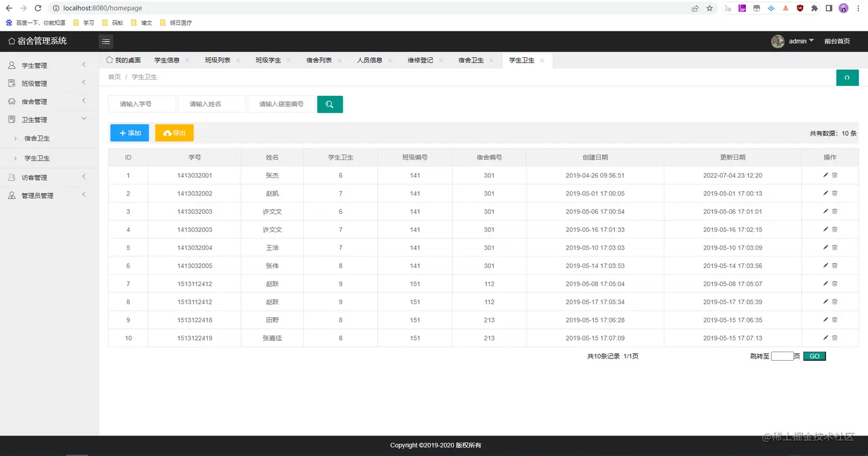Close the 维修登记 tab
Image resolution: width=868 pixels, height=456 pixels.
coord(440,60)
